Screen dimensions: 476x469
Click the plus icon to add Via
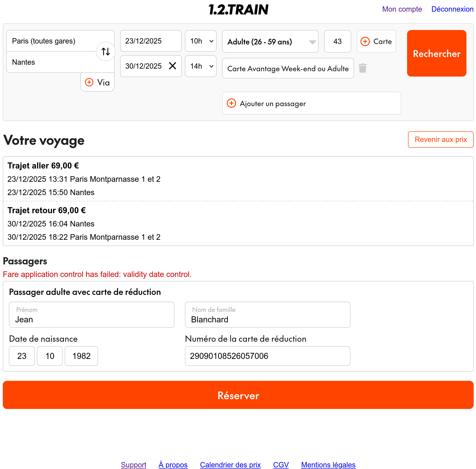point(89,82)
